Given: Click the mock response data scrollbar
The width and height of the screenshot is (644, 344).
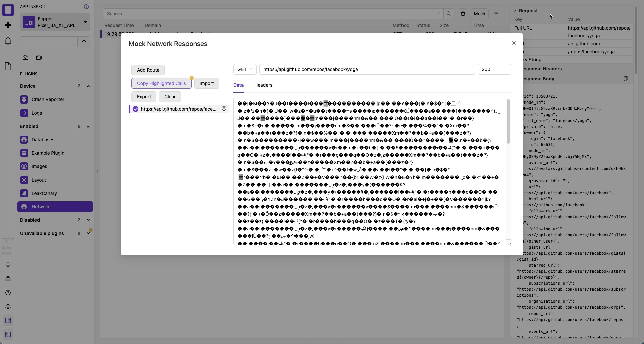Looking at the screenshot, I should pyautogui.click(x=508, y=122).
